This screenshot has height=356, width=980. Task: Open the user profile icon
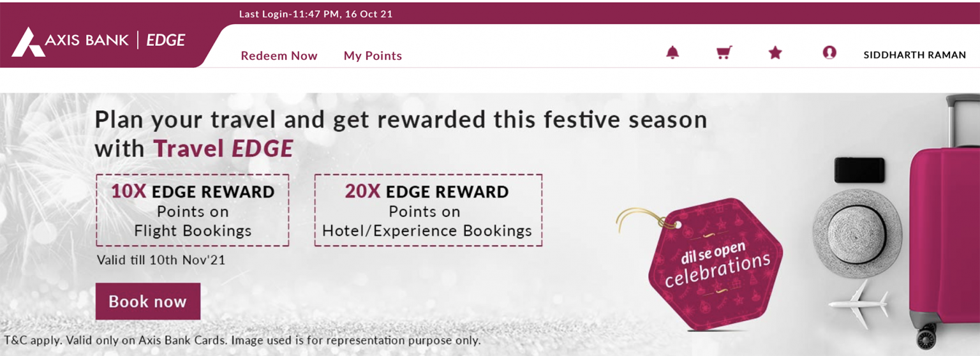829,53
